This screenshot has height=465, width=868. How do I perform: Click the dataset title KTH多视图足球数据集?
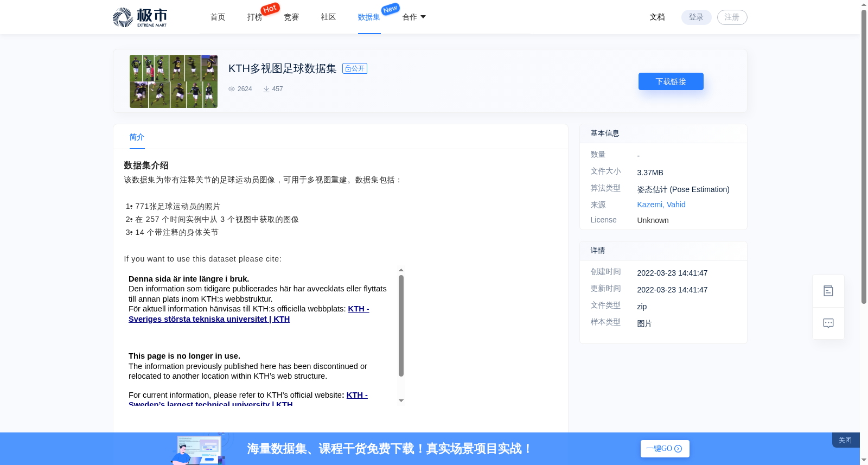click(x=282, y=68)
